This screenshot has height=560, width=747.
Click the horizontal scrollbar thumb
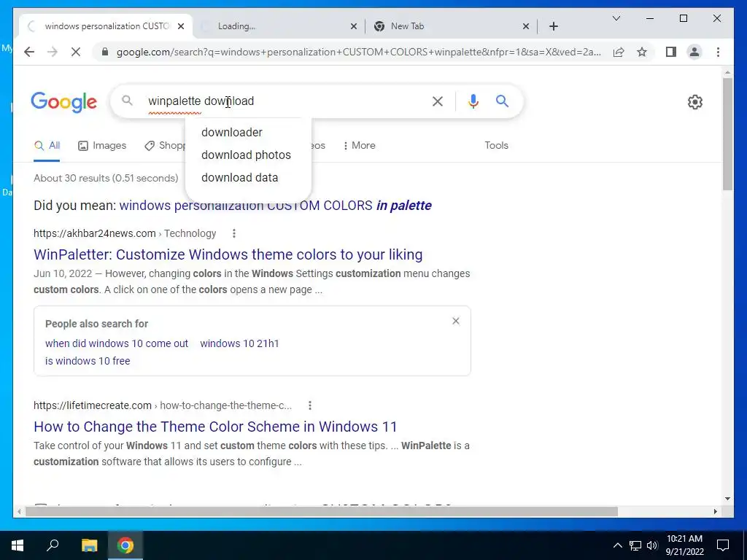(x=322, y=511)
